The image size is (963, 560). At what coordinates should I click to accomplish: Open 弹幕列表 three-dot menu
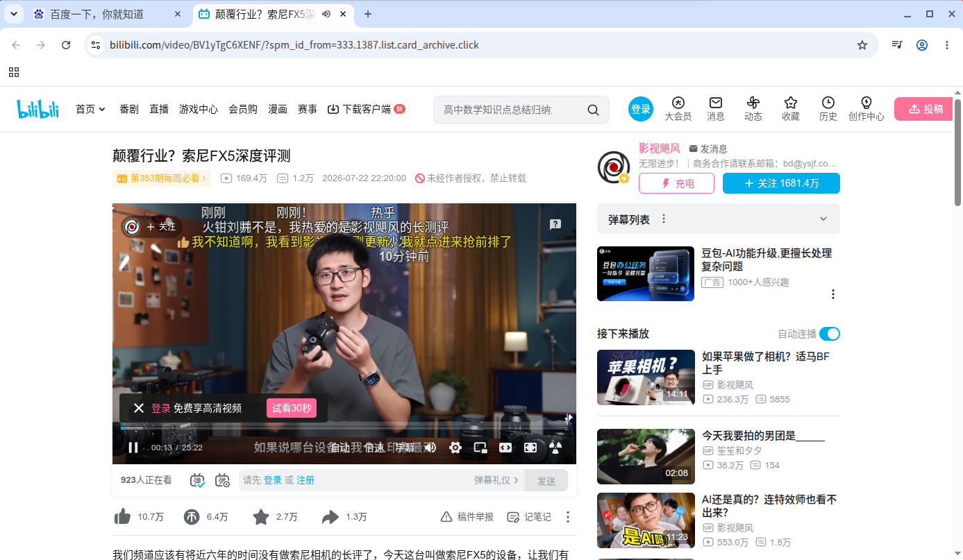point(664,219)
